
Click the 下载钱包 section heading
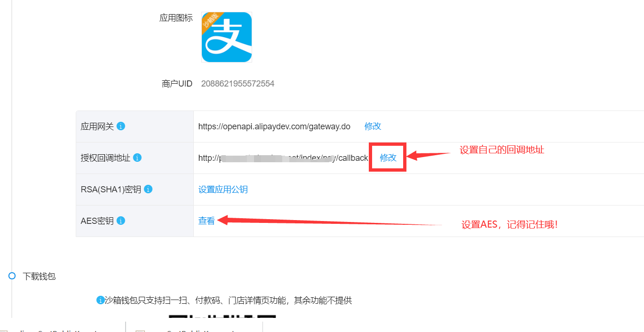point(40,277)
